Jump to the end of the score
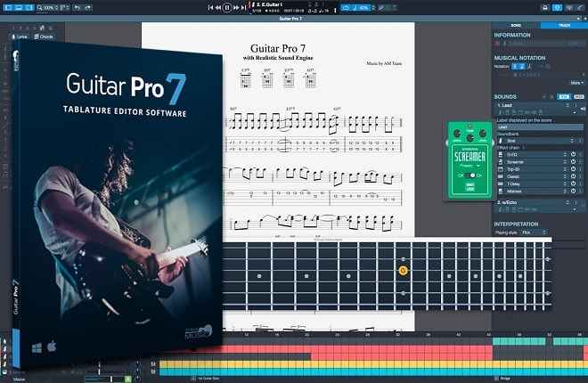Viewport: 588px width, 383px height. pos(243,7)
